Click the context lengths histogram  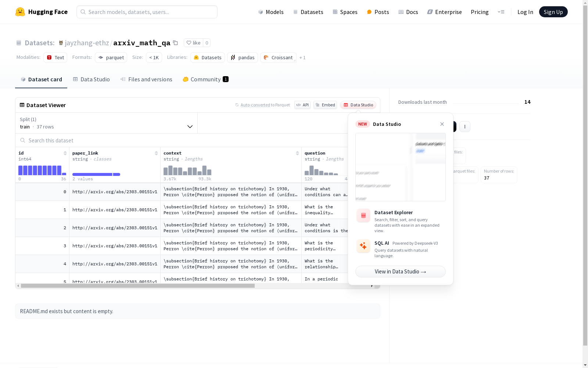click(x=187, y=170)
